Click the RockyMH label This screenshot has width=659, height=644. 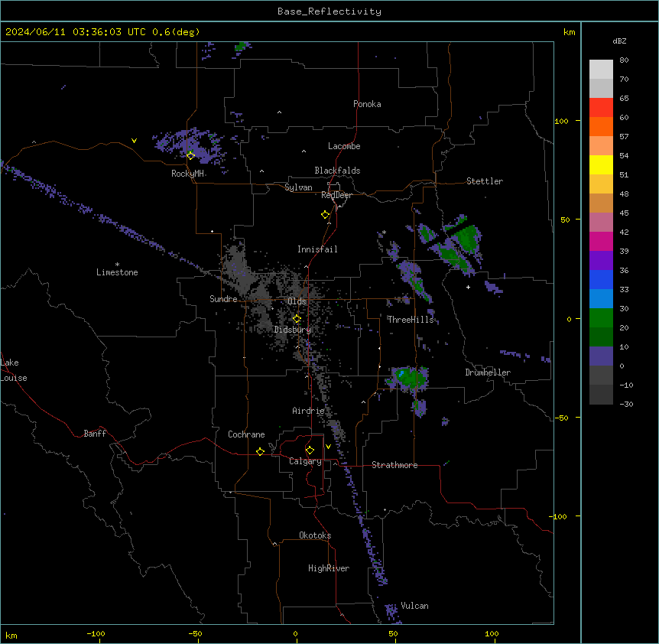point(187,174)
